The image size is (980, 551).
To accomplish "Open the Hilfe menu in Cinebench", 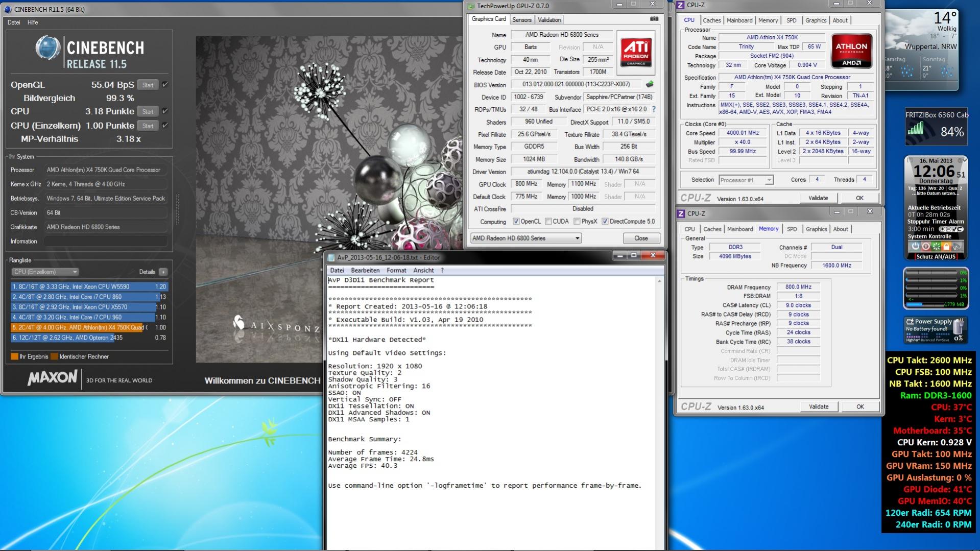I will point(33,22).
